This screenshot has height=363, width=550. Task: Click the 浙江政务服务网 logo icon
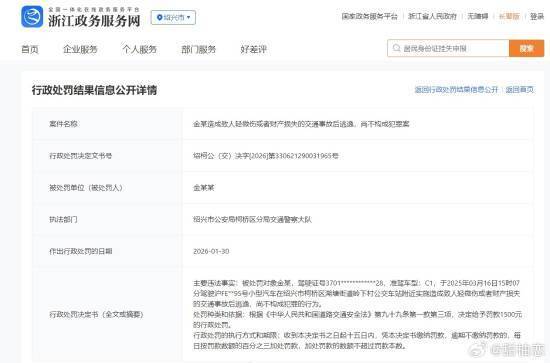coord(32,17)
